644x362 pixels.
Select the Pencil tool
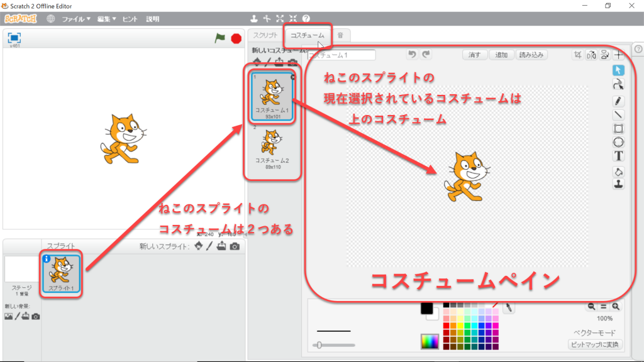pyautogui.click(x=618, y=101)
